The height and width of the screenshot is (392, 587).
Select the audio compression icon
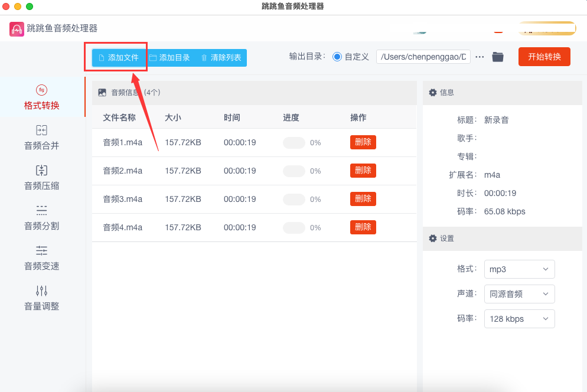(41, 171)
